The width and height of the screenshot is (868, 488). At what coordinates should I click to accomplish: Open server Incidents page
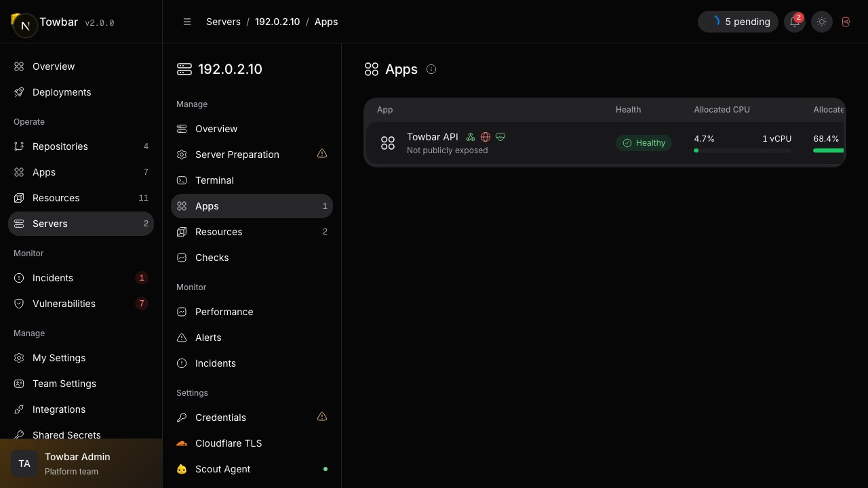[x=252, y=363]
